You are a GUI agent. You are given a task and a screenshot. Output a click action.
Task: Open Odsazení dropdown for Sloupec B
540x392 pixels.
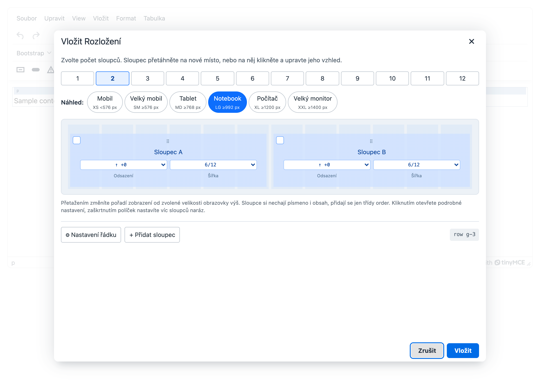(327, 165)
